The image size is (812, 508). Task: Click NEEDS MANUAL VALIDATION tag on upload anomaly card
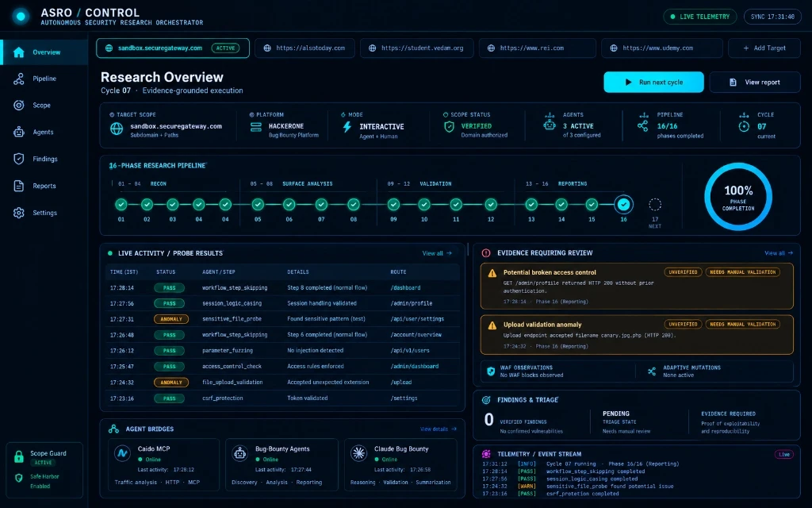pyautogui.click(x=742, y=325)
